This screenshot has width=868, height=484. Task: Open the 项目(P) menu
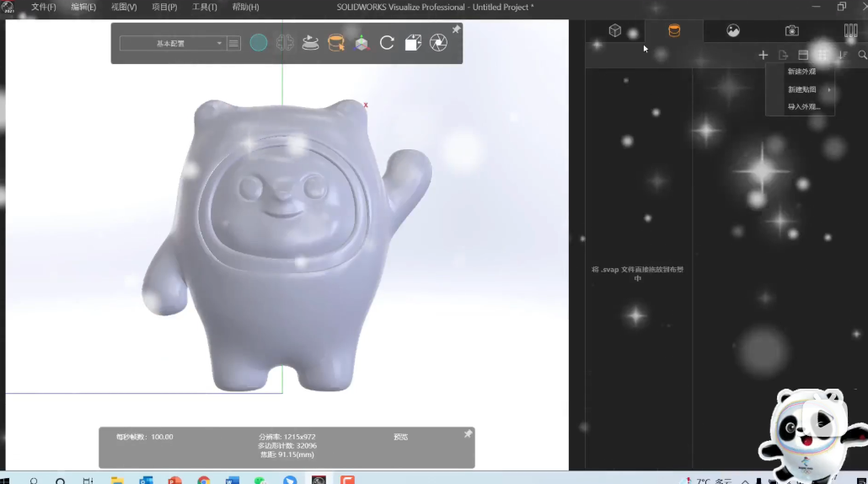(164, 8)
